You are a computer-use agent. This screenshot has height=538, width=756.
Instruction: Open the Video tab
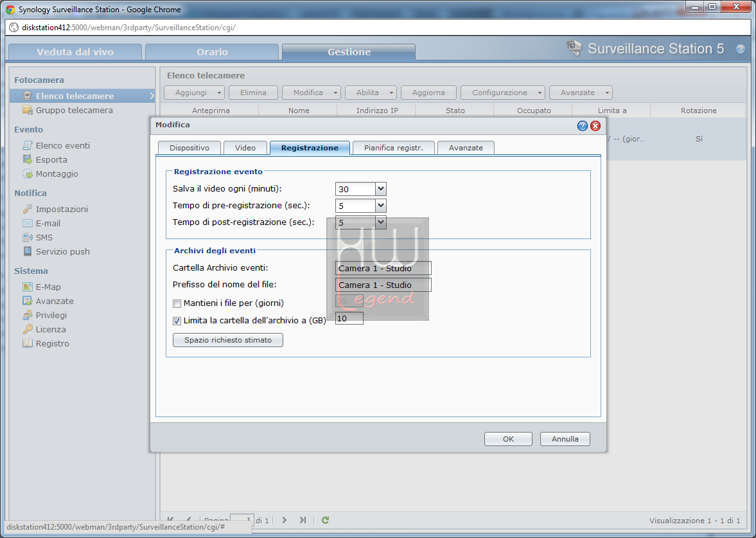245,148
